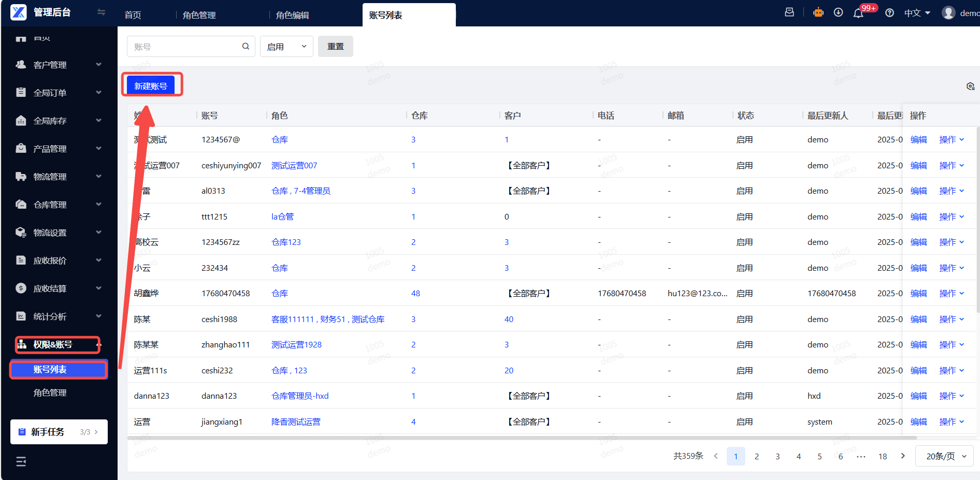Click the magnifier icon in the 账号 search box
Screen dimensions: 980x480
(246, 47)
